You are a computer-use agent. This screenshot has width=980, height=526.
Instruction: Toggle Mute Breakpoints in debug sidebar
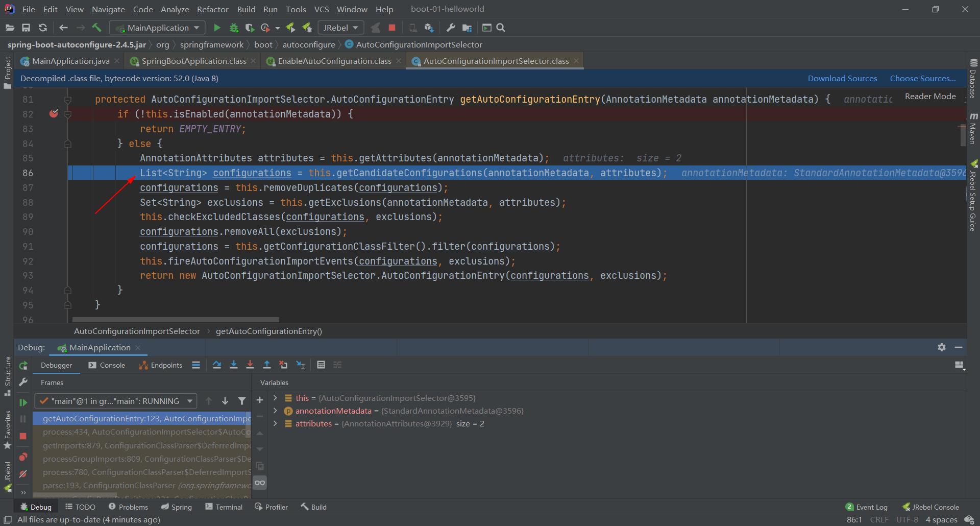[23, 474]
